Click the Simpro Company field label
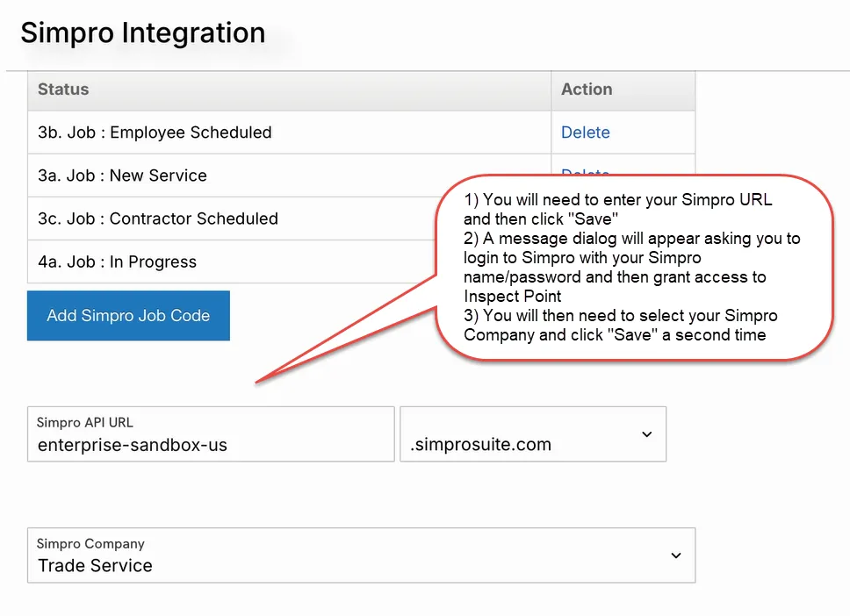Screen dimensions: 850x616 (89, 543)
